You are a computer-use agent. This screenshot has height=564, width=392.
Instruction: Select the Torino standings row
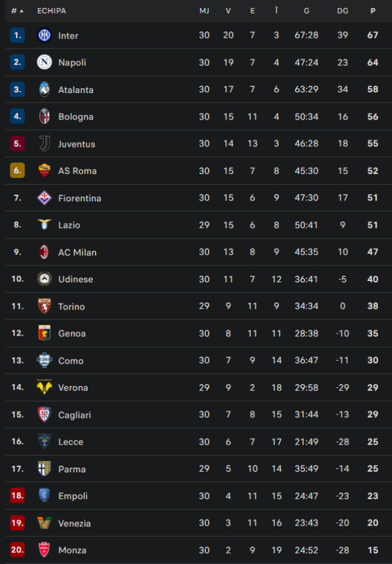pos(199,306)
